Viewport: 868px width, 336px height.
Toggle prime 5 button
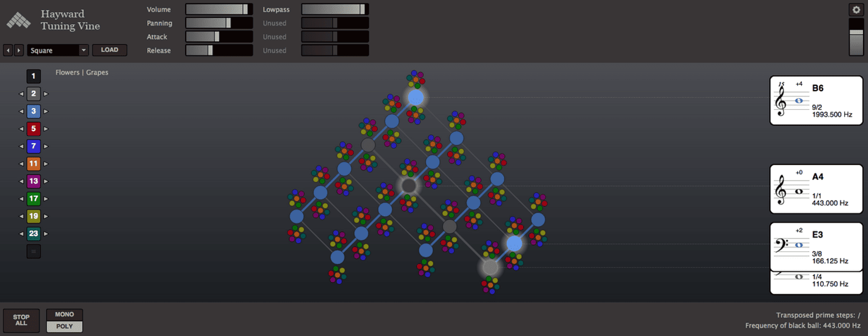[33, 129]
